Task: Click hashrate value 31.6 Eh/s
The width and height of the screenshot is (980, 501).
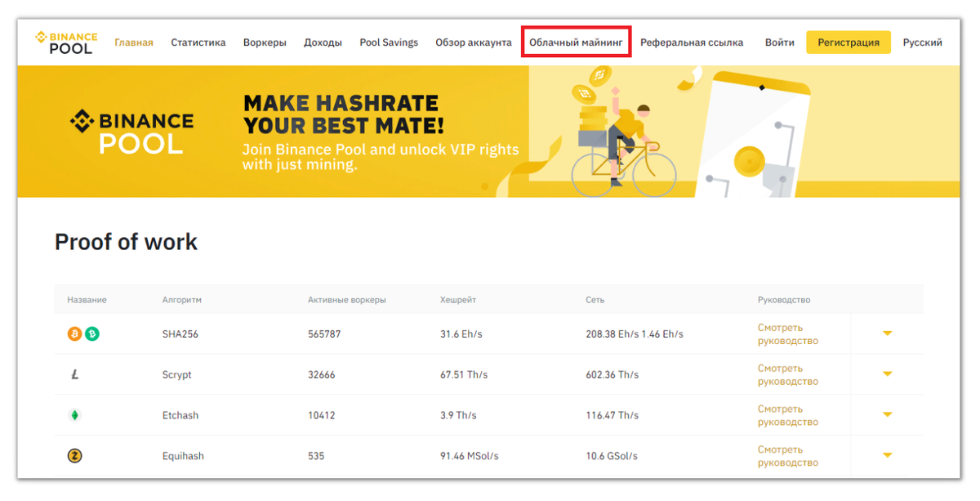Action: pos(462,334)
